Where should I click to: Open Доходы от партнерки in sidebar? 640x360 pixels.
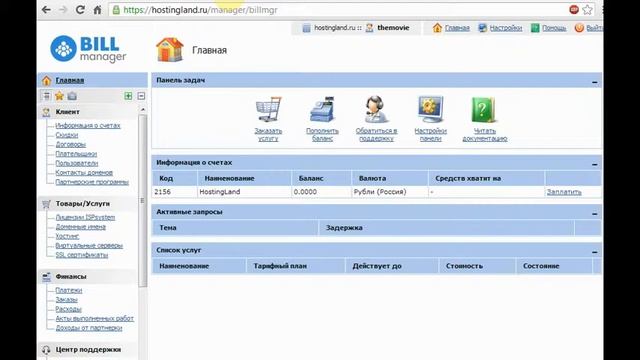(89, 327)
